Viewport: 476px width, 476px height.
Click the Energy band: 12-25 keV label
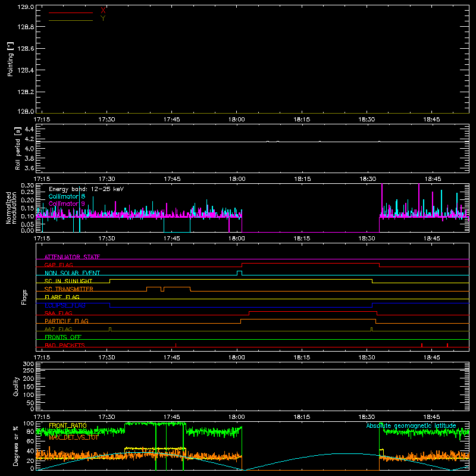86,189
